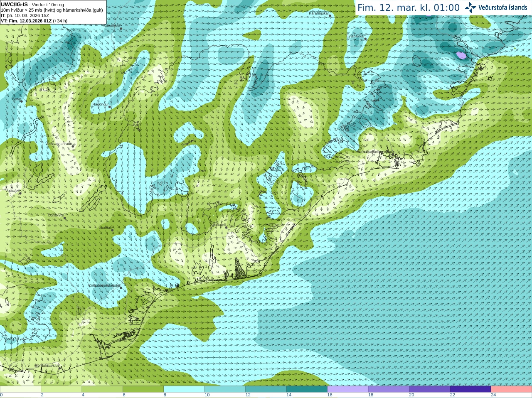Click the Sandbúðir station label
Screen dimensions: 532x398
(x=111, y=26)
